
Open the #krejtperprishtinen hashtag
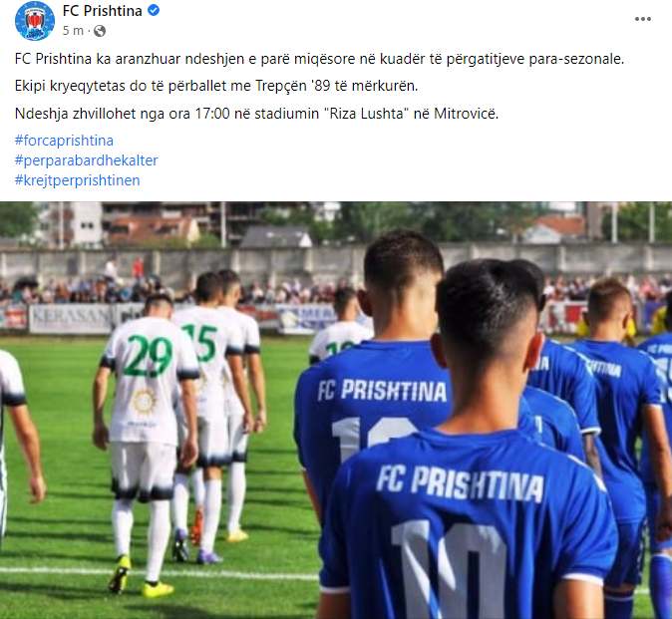coord(77,180)
